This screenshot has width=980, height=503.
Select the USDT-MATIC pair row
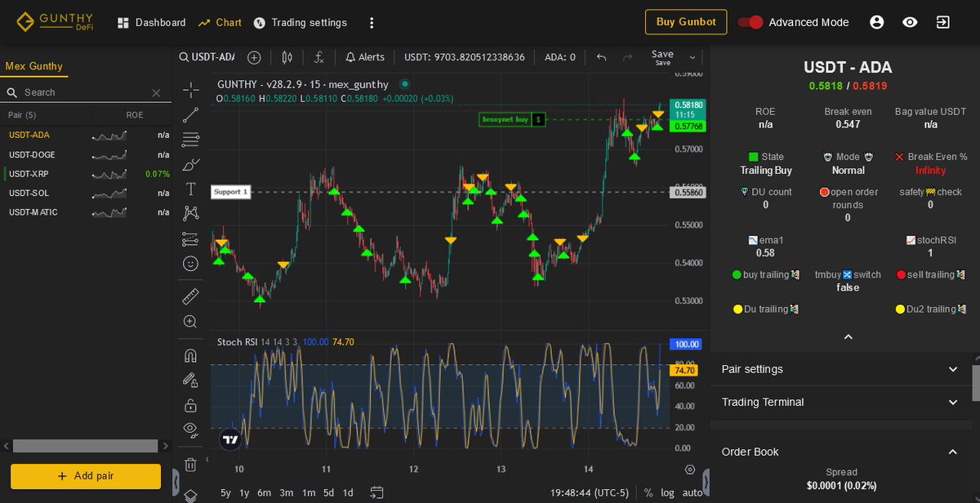pyautogui.click(x=86, y=212)
